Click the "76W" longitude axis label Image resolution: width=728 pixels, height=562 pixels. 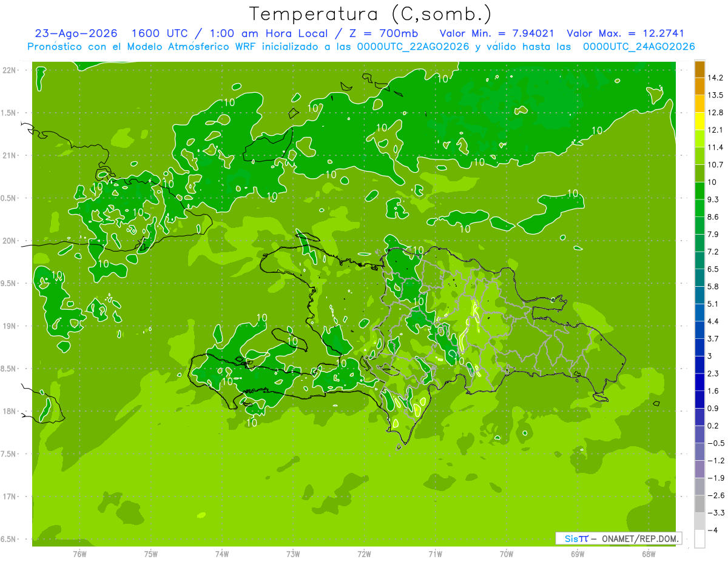(79, 554)
